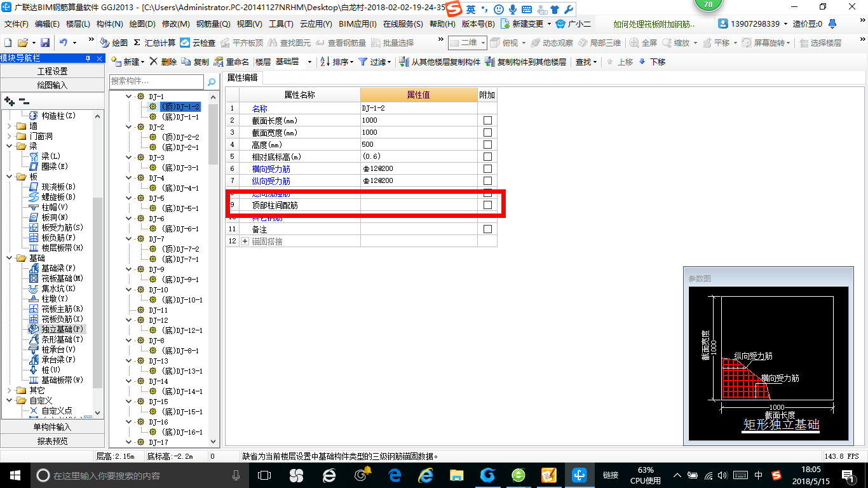
Task: Click 下移 move down arrow
Action: (652, 62)
